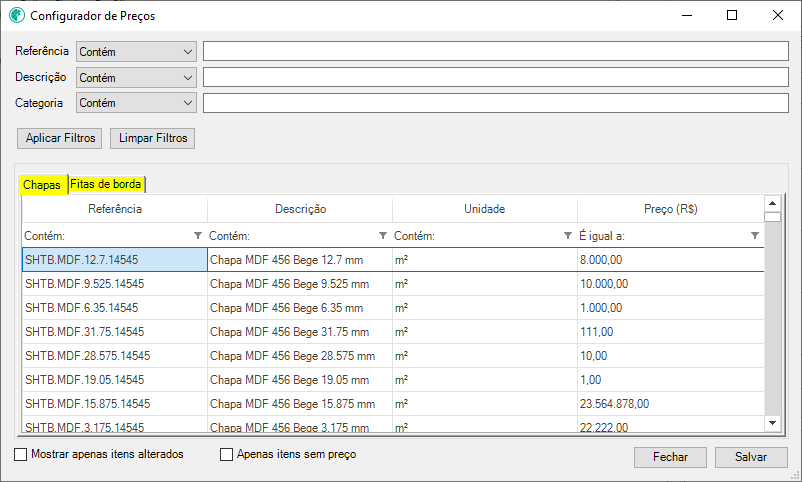802x482 pixels.
Task: Click the Limpar Filtros button
Action: coord(152,138)
